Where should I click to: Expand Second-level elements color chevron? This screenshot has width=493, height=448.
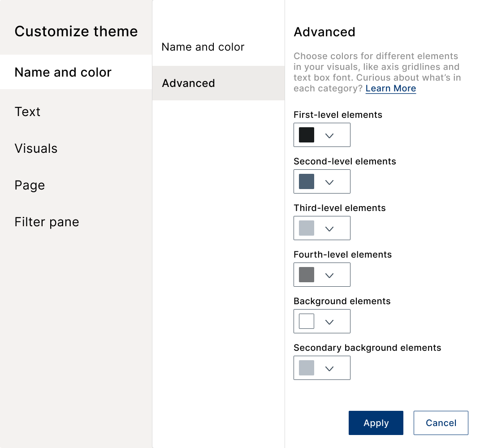point(329,182)
